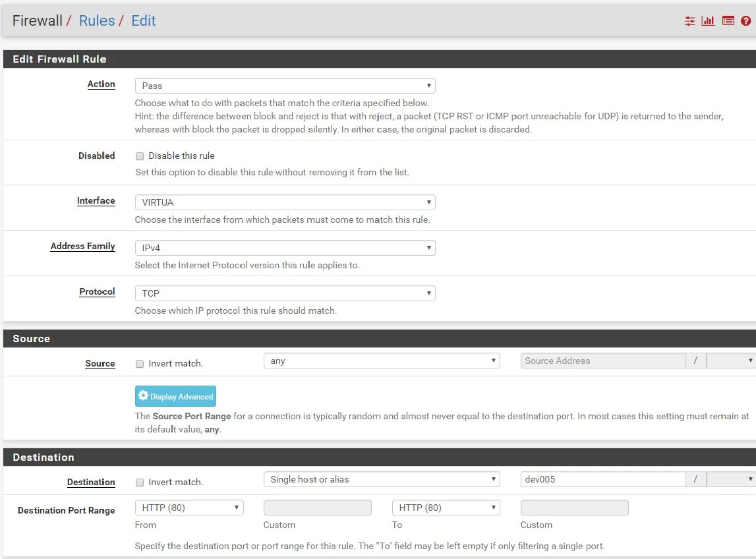Click the Edit breadcrumb link
Image resolution: width=756 pixels, height=559 pixels.
(144, 20)
